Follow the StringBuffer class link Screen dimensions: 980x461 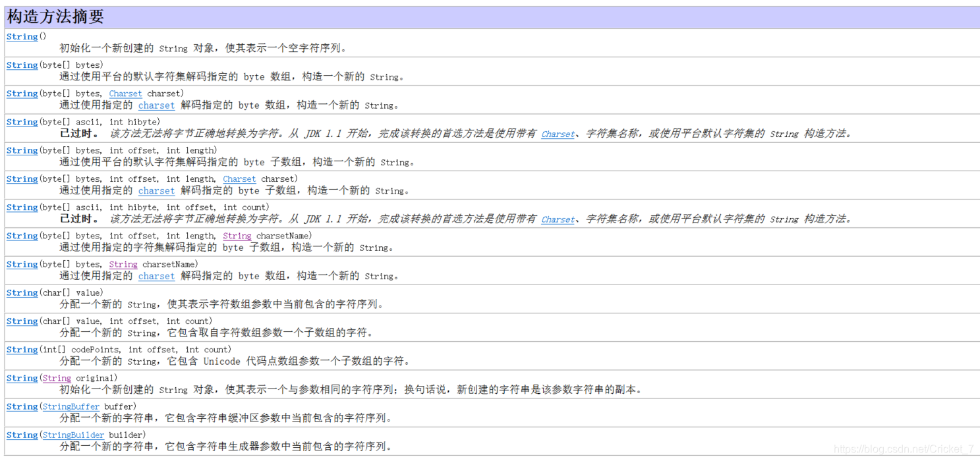71,406
